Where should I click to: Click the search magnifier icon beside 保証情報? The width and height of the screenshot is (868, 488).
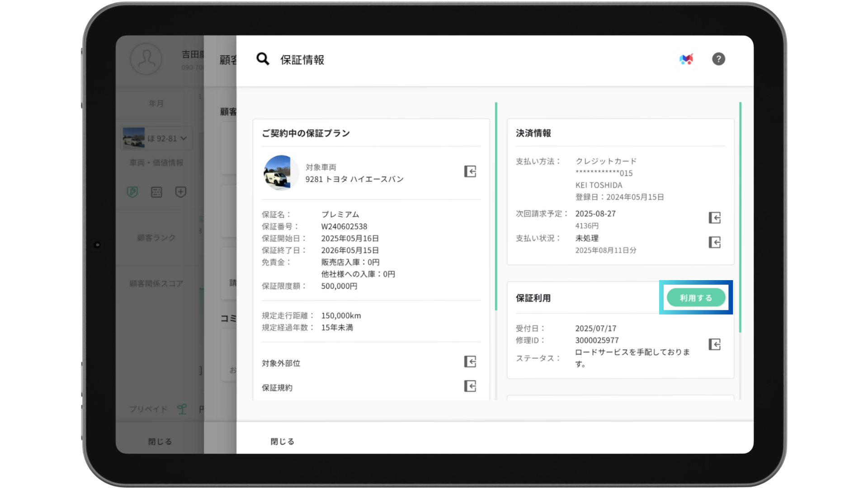pyautogui.click(x=263, y=59)
